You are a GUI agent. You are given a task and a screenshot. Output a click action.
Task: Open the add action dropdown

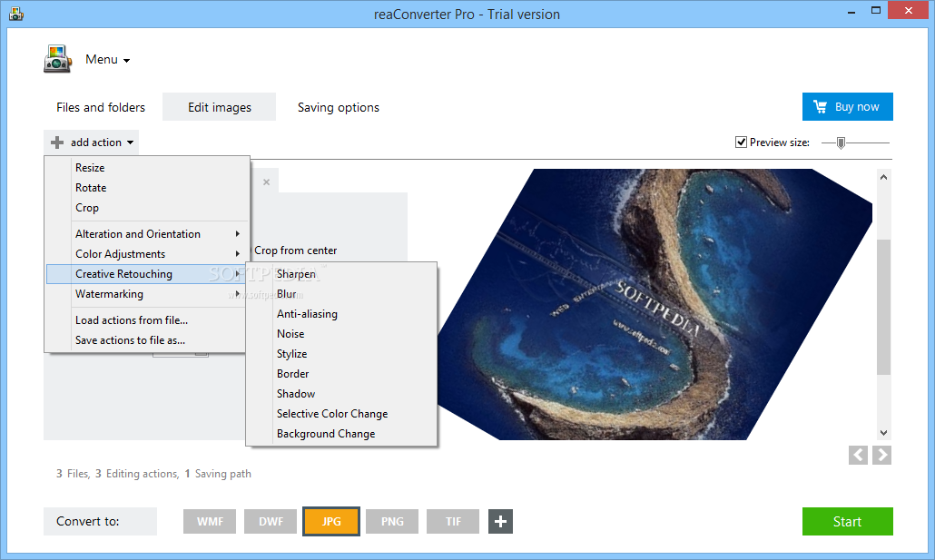92,142
